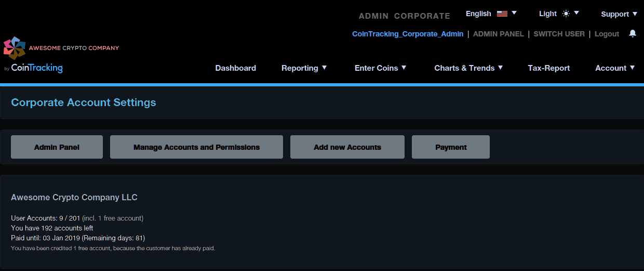The image size is (644, 271).
Task: Click the sun icon for Light theme
Action: click(566, 14)
